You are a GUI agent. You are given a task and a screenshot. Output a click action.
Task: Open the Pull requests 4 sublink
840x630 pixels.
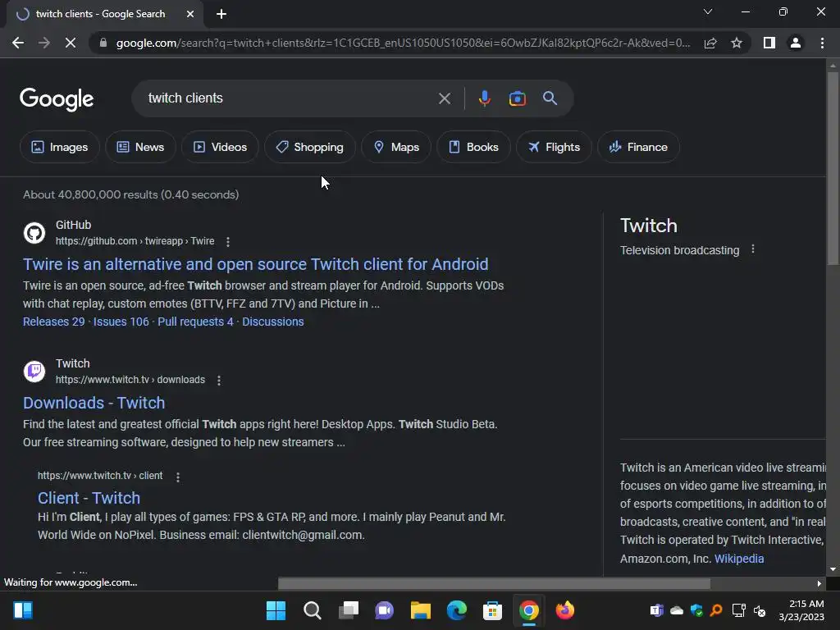[x=195, y=322]
